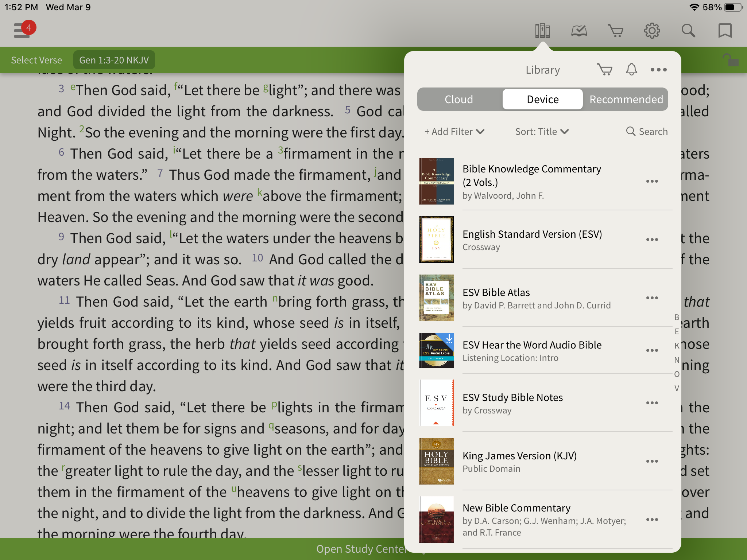Open the New Bible Commentary cover thumbnail
Viewport: 747px width, 560px height.
coord(436,520)
